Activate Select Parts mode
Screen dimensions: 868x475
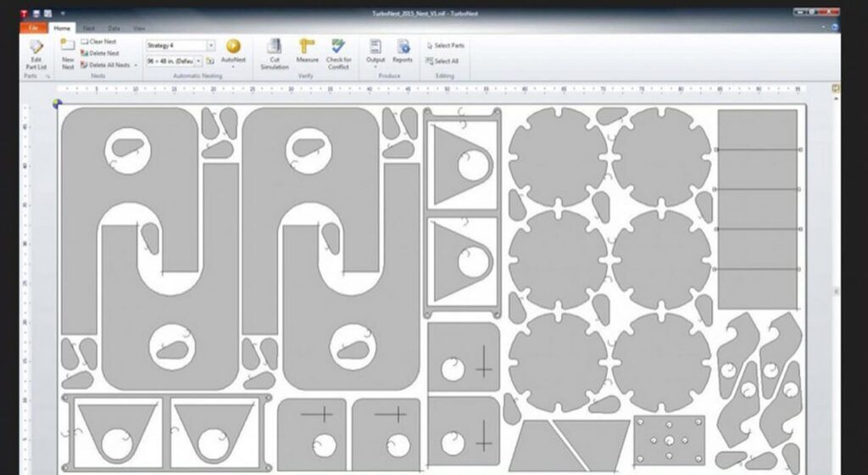click(445, 46)
